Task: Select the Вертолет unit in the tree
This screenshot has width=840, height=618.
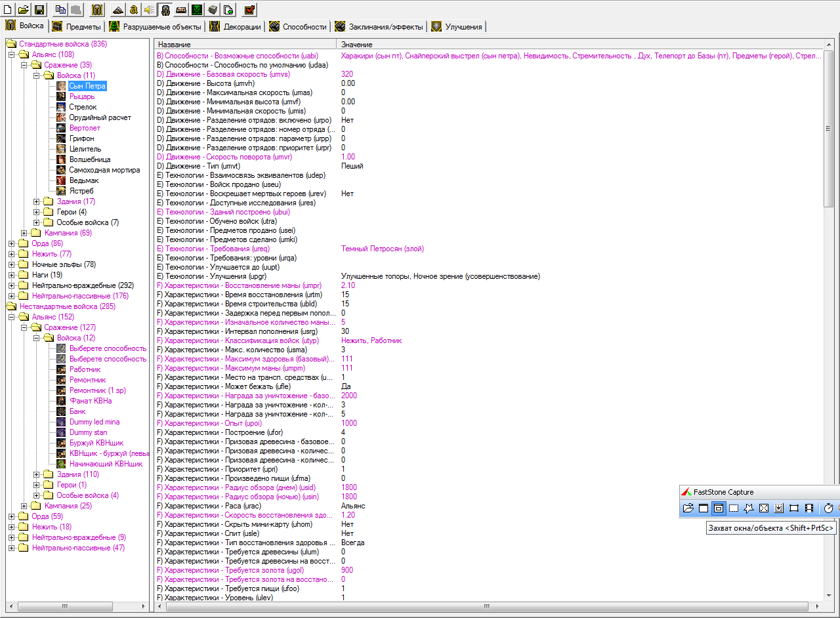Action: pos(85,128)
